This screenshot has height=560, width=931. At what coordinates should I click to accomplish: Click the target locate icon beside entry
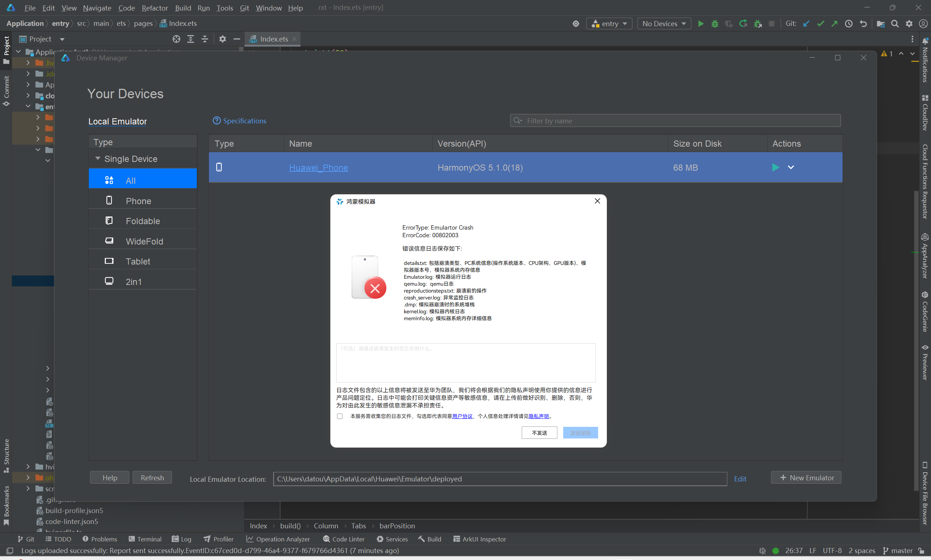click(x=576, y=24)
